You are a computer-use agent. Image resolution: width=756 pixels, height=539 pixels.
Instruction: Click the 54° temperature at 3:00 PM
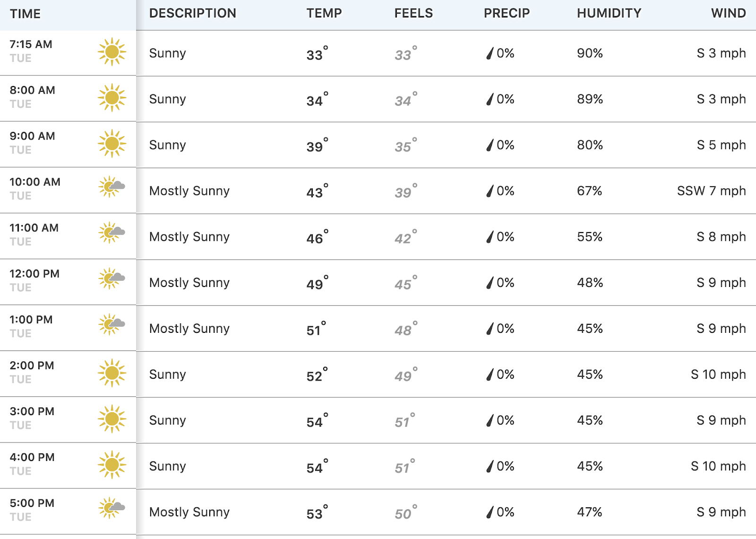tap(317, 420)
